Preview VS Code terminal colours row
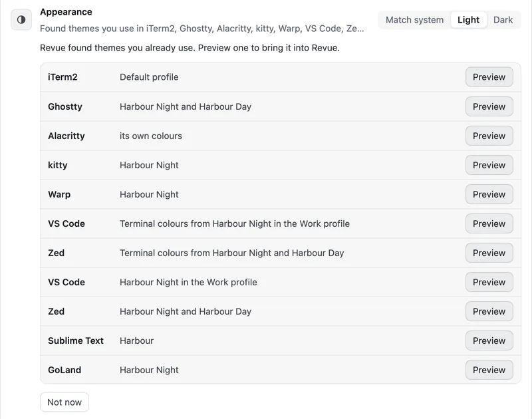The image size is (532, 419). (x=489, y=223)
